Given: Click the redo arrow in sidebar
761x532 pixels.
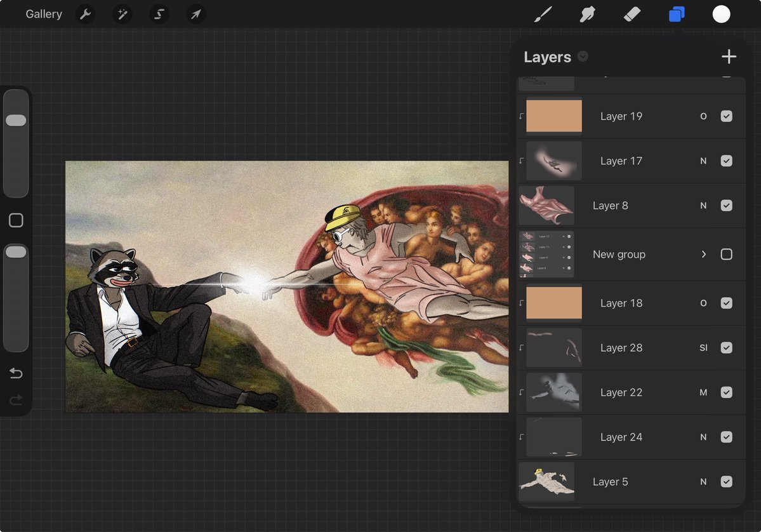Looking at the screenshot, I should [x=16, y=399].
